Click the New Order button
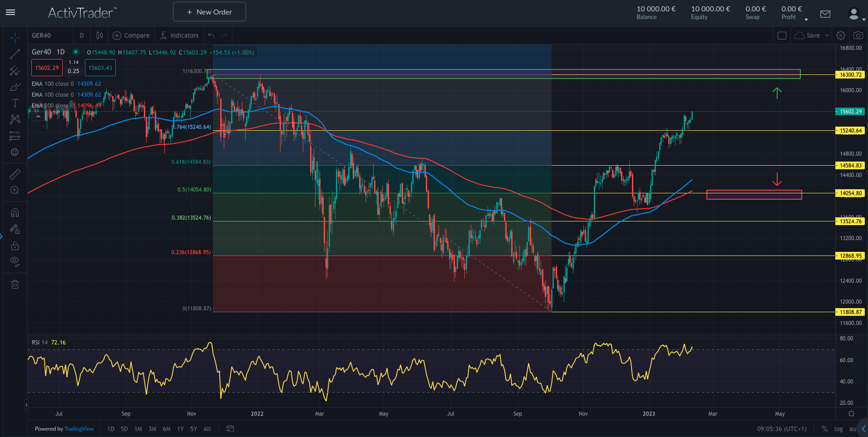 209,11
